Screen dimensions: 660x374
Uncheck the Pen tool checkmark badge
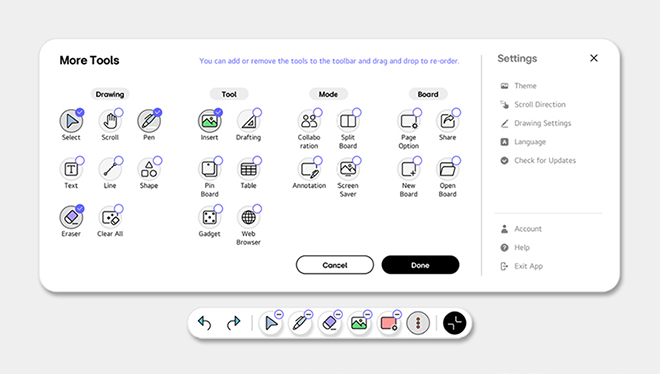pos(157,112)
